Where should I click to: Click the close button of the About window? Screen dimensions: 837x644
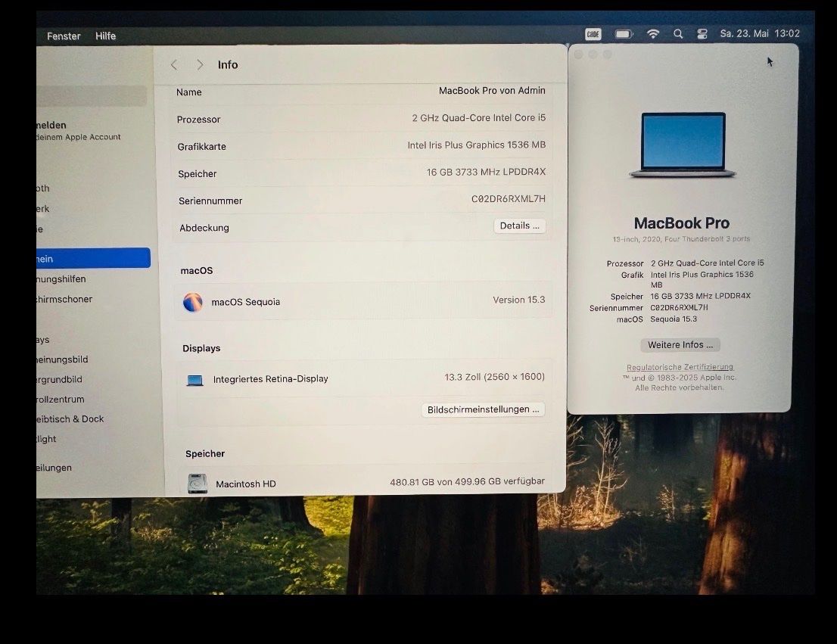click(578, 54)
